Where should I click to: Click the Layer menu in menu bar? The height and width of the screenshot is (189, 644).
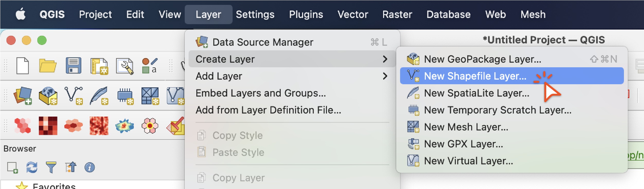[208, 14]
